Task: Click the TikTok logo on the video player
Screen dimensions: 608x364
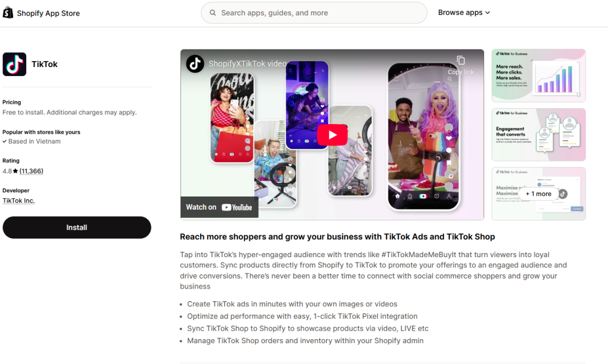Action: click(x=195, y=64)
